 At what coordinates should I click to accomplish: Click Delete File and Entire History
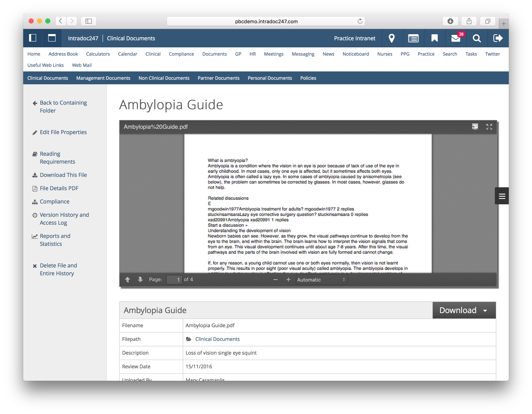pyautogui.click(x=59, y=269)
